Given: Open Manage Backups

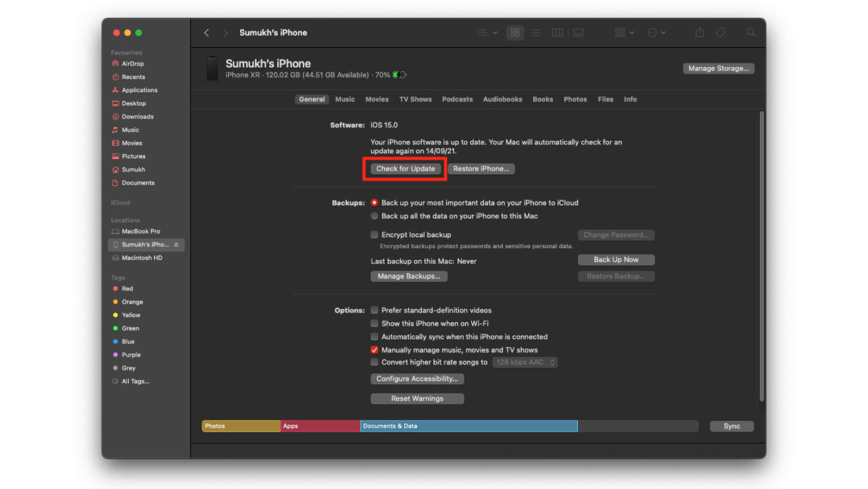Looking at the screenshot, I should (x=409, y=276).
